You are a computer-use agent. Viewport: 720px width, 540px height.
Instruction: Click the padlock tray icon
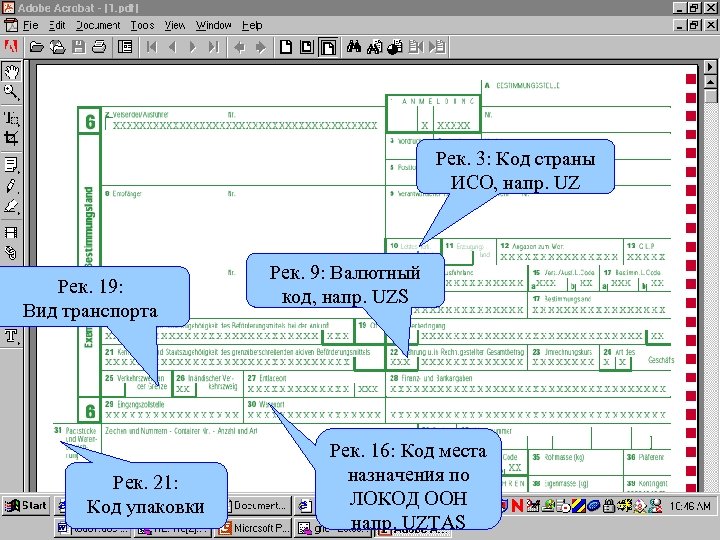(609, 506)
